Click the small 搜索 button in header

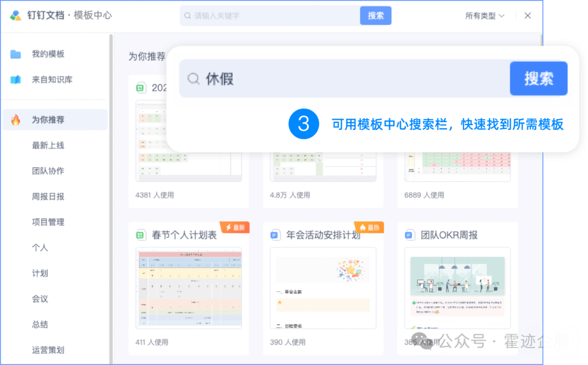pos(375,16)
